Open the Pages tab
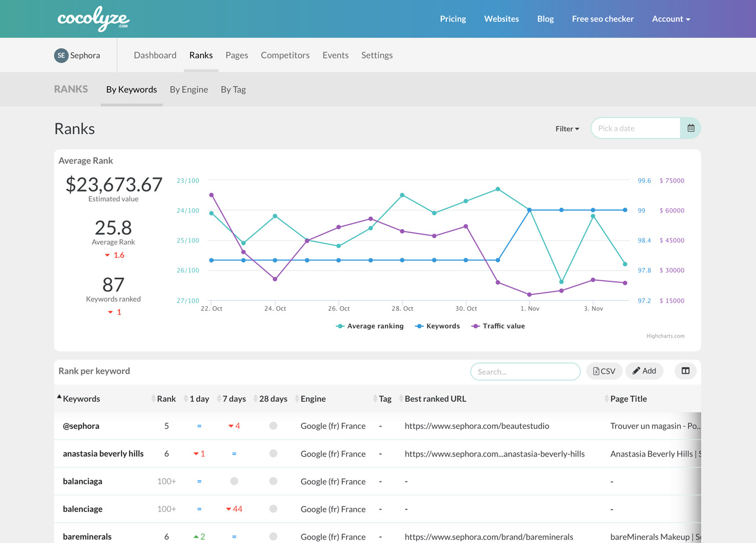The image size is (756, 543). (237, 55)
